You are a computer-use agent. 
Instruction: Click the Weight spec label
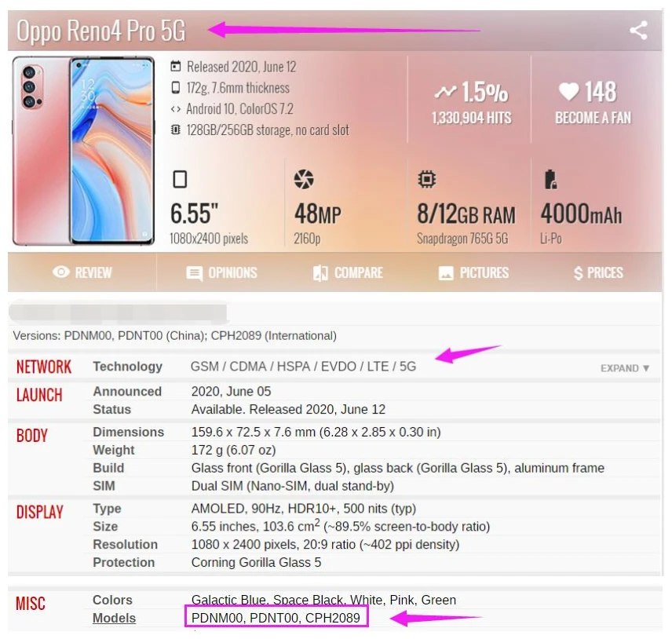(x=114, y=450)
